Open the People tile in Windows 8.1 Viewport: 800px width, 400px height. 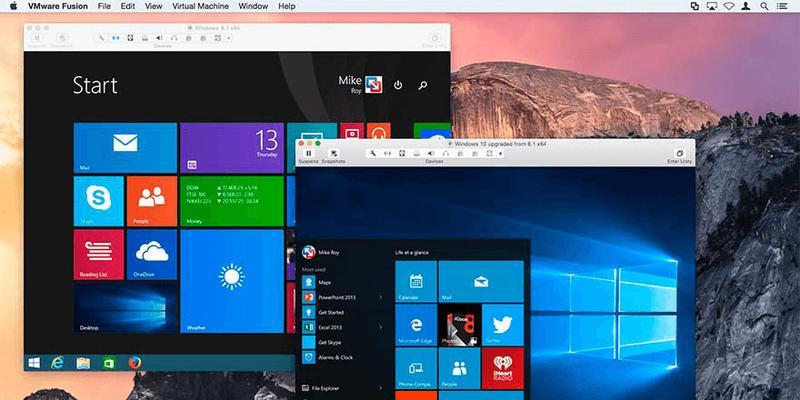tap(152, 201)
